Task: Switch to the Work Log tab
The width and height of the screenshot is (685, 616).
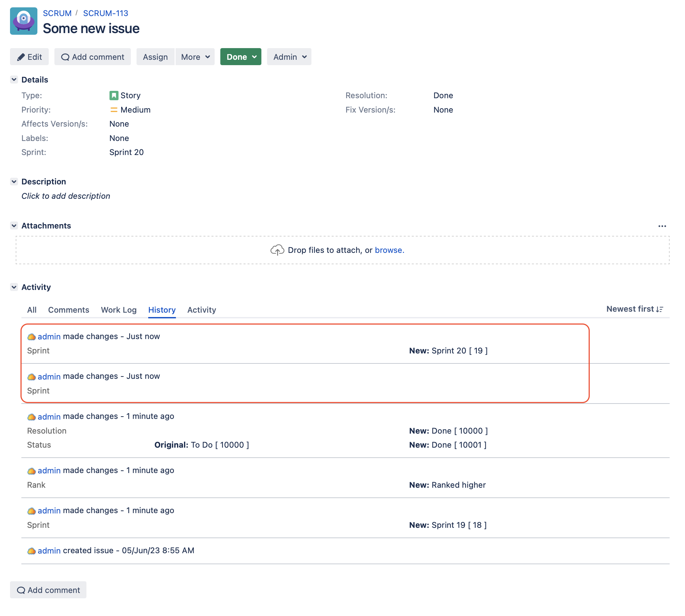Action: [119, 310]
